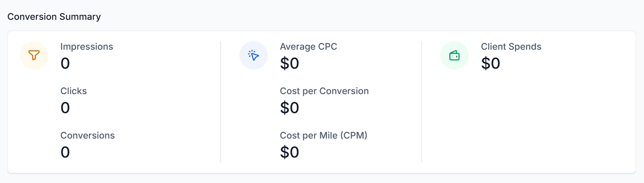Select the Impressions label
644x183 pixels.
coord(87,46)
